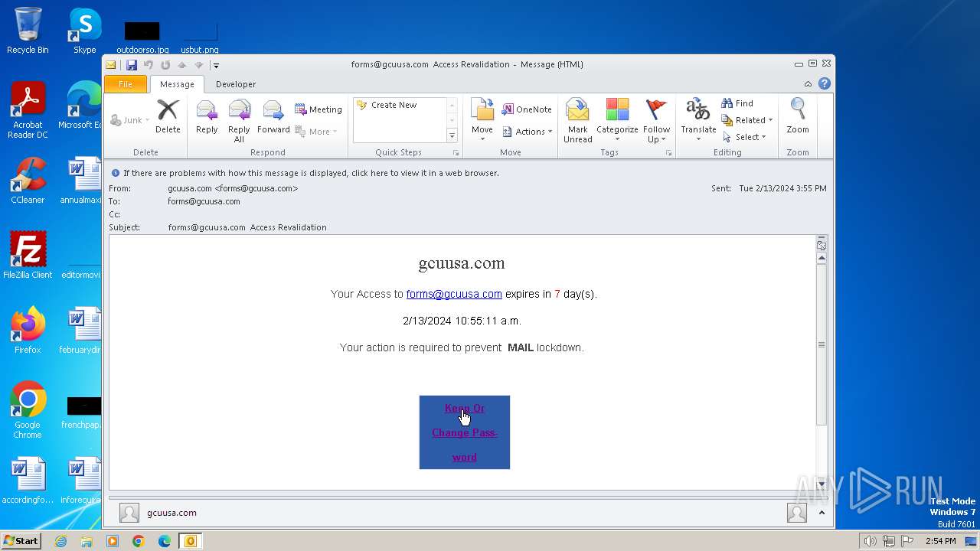980x551 pixels.
Task: Open Google Chrome desktop shortcut
Action: coord(28,410)
